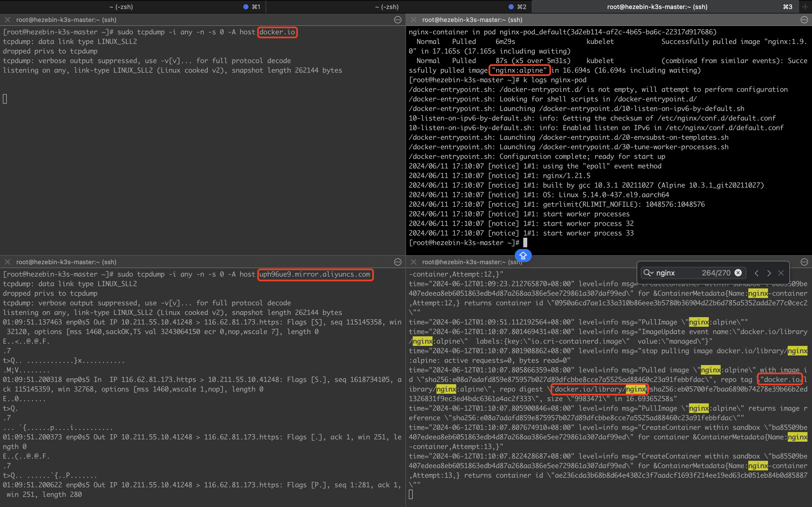Close the top-right kubectl logs pane

pos(413,20)
